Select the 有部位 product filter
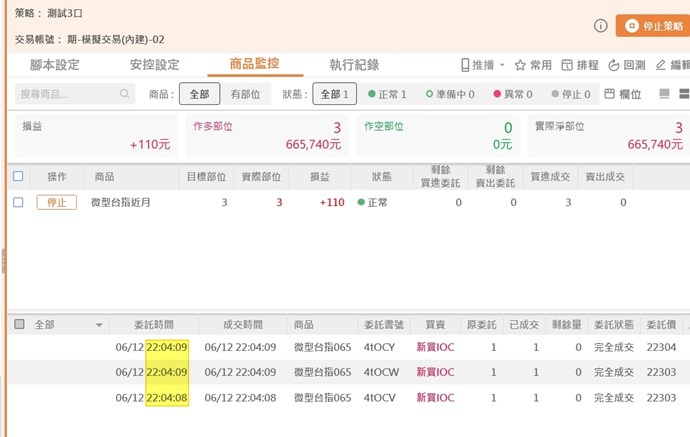The image size is (690, 437). pyautogui.click(x=245, y=94)
